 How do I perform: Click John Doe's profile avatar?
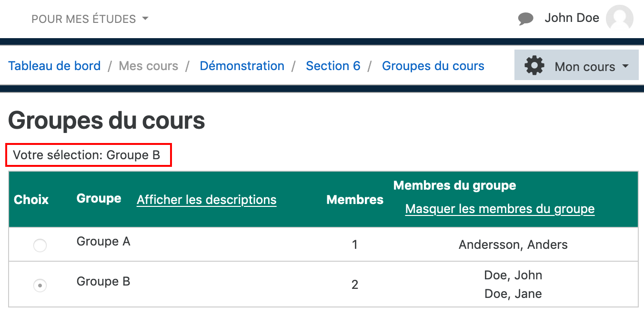point(619,19)
